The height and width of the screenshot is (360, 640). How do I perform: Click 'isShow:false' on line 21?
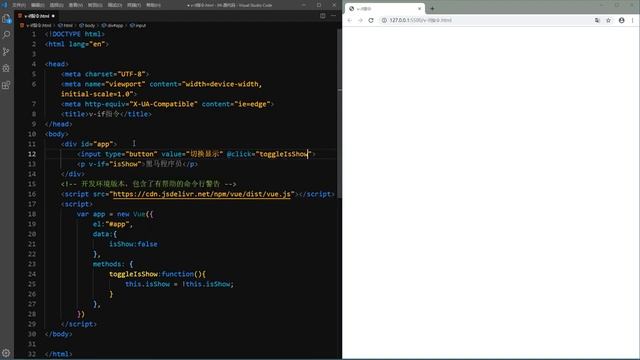pyautogui.click(x=133, y=244)
